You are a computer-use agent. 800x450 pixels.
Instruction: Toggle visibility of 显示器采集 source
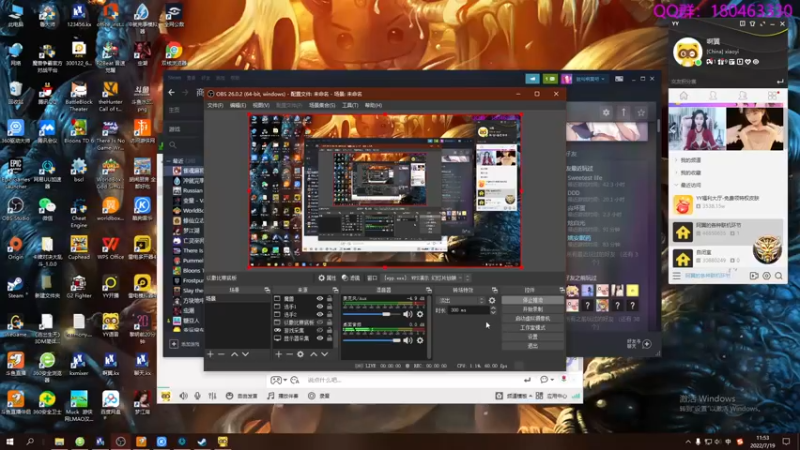(x=319, y=338)
